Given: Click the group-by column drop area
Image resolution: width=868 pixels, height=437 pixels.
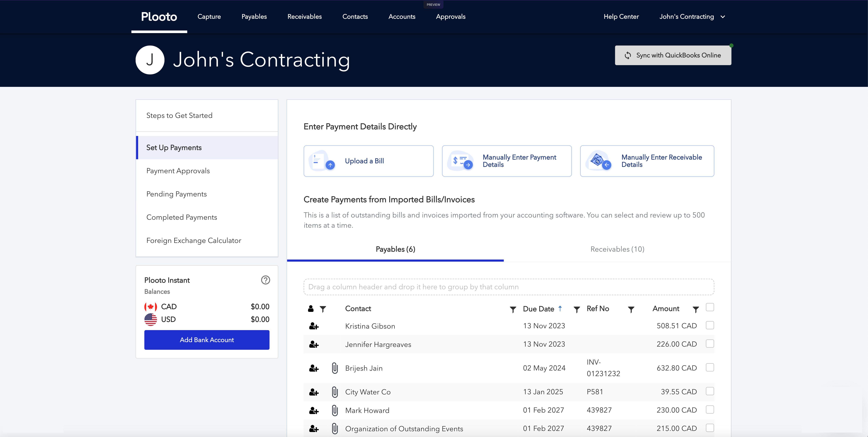Looking at the screenshot, I should [509, 287].
